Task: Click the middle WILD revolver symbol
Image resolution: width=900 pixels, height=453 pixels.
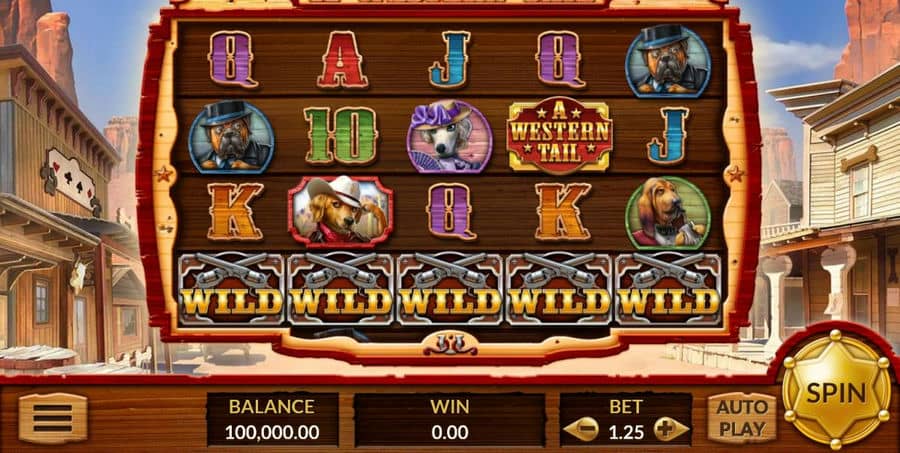Action: 449,289
